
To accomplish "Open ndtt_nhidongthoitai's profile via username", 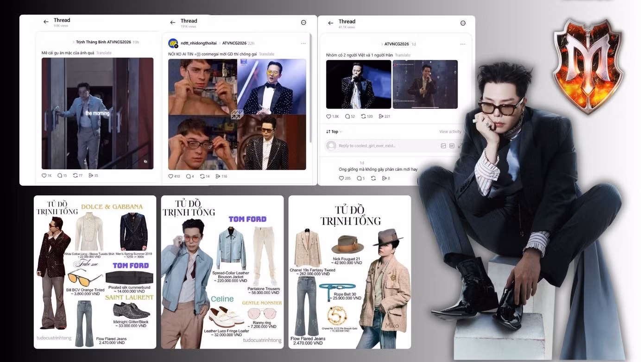I will [x=199, y=43].
